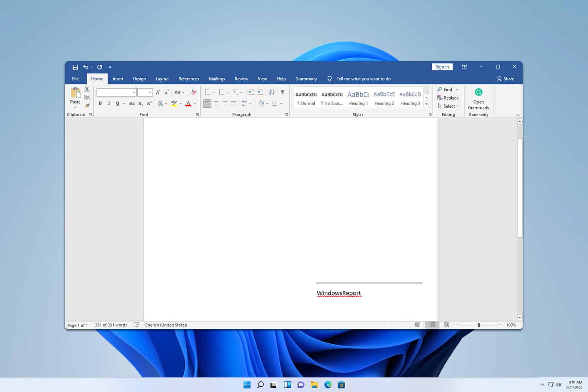Toggle superscript formatting
588x392 pixels.
149,103
